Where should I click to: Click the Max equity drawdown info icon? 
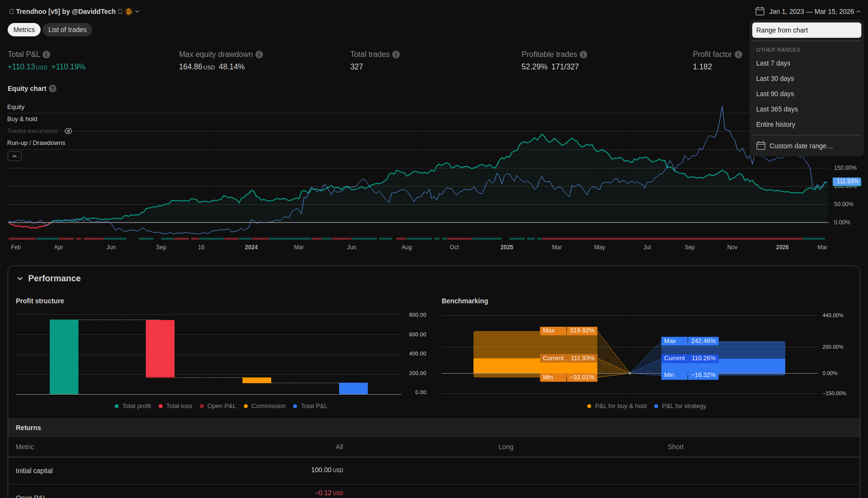tap(259, 55)
